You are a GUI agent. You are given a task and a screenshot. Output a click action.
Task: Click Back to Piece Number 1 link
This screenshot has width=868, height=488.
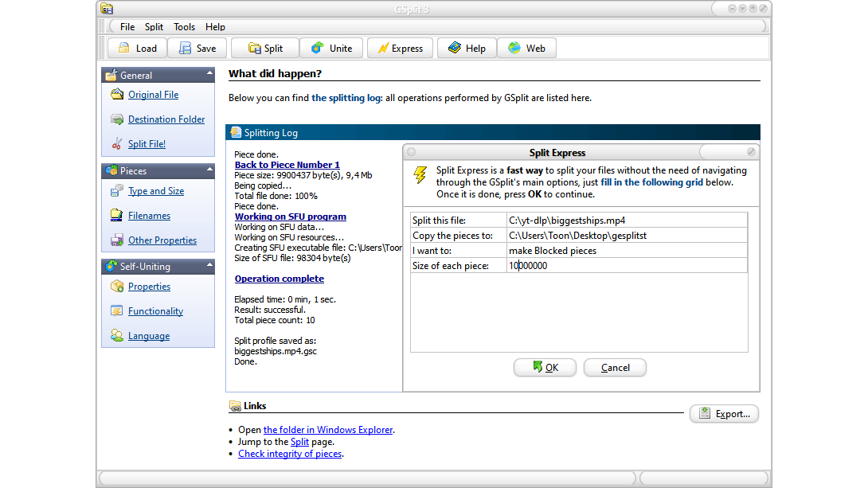point(287,164)
